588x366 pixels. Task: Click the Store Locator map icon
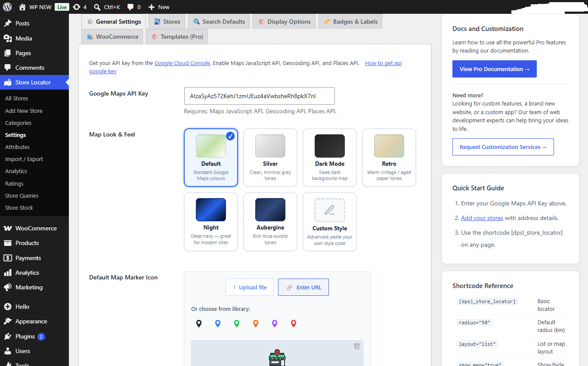coord(8,82)
